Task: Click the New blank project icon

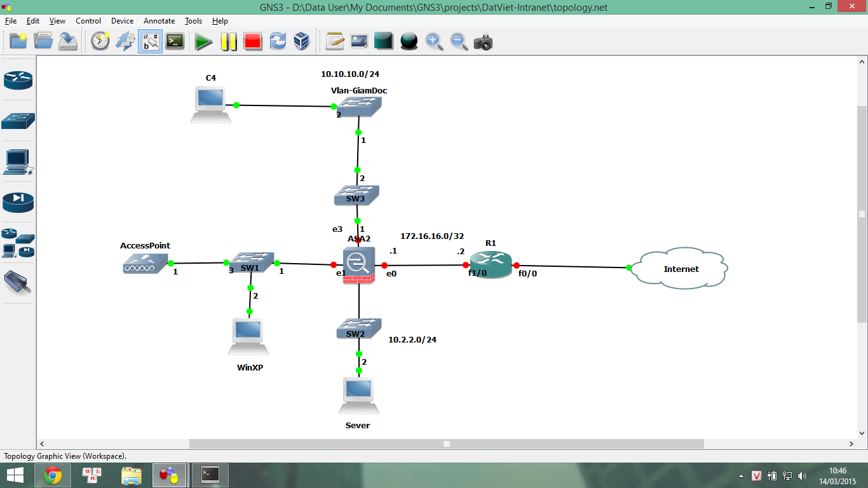Action: pos(18,42)
